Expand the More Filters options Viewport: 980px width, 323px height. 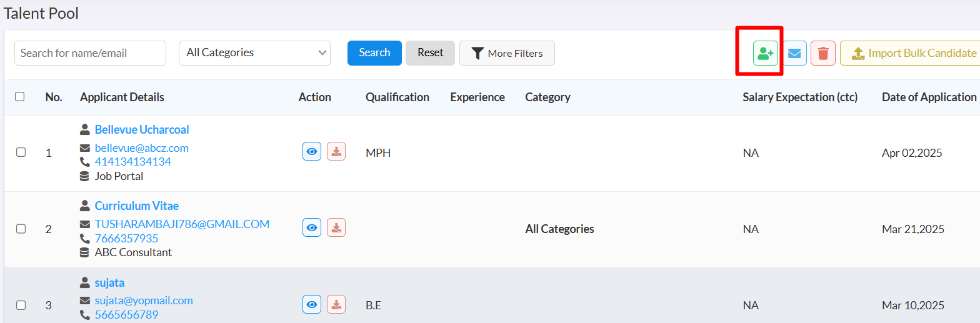[x=507, y=53]
